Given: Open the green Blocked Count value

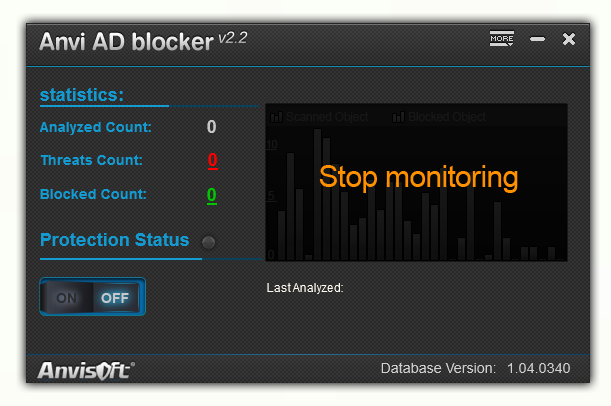Looking at the screenshot, I should click(212, 195).
